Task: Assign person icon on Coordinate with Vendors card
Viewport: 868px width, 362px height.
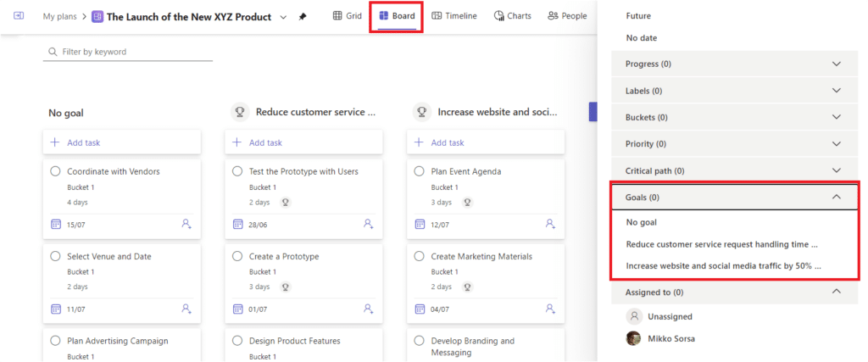Action: (186, 224)
